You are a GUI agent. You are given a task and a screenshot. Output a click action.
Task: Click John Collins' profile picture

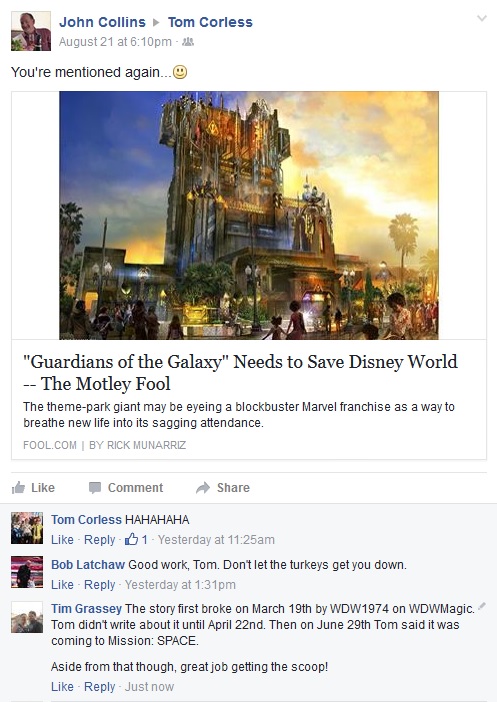(31, 31)
